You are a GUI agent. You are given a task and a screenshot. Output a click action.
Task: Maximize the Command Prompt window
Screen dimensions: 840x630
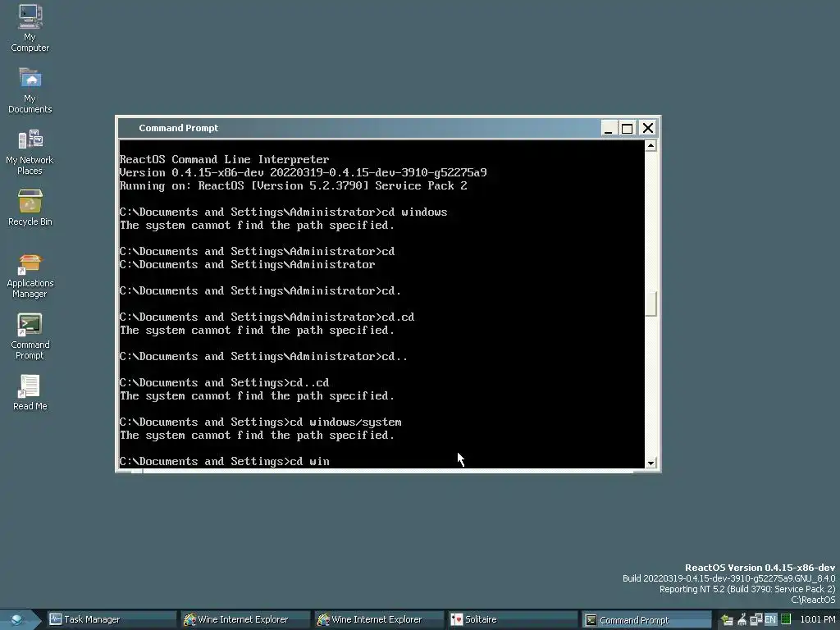coord(628,129)
